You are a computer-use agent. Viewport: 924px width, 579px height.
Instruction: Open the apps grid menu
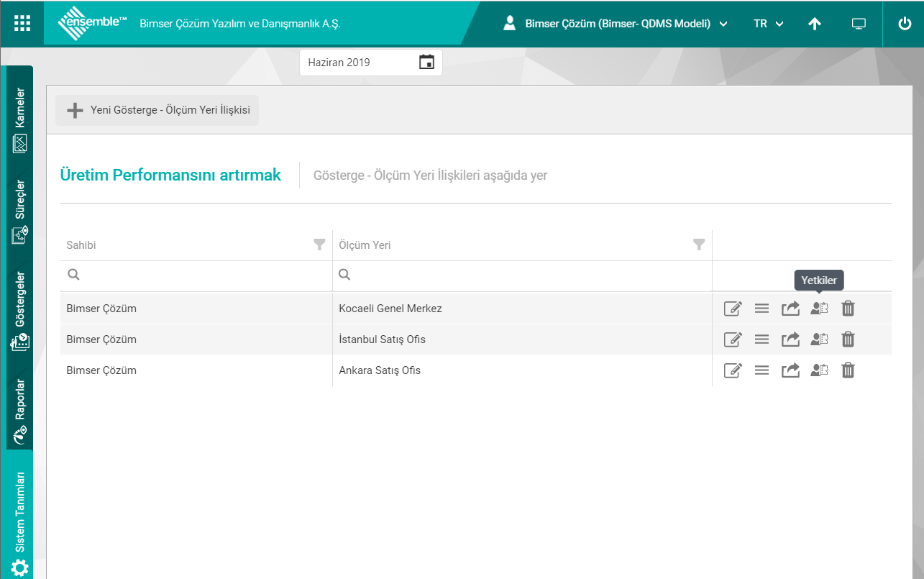(x=22, y=23)
